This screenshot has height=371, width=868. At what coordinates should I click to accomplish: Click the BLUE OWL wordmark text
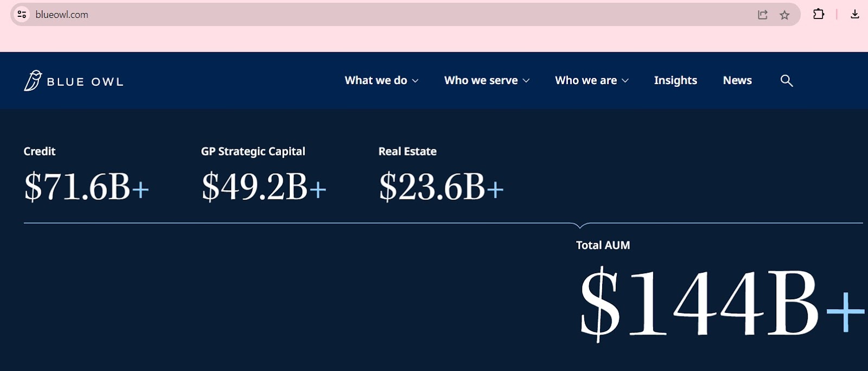[x=85, y=82]
